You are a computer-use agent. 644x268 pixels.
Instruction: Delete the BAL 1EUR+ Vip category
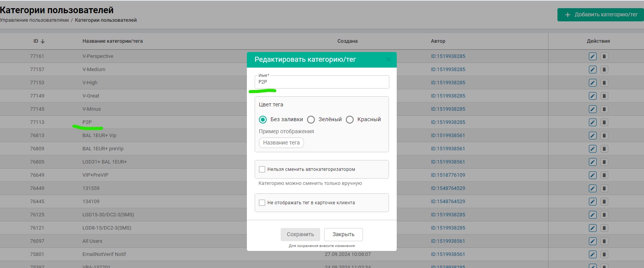604,136
